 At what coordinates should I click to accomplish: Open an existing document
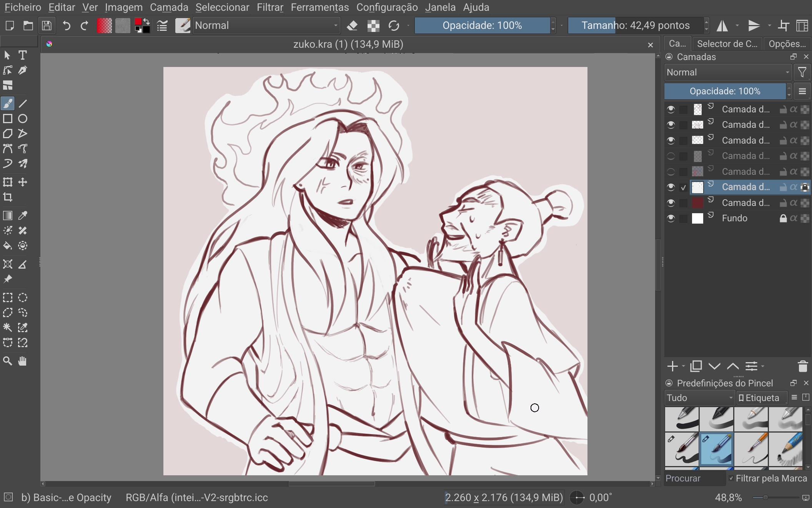28,26
